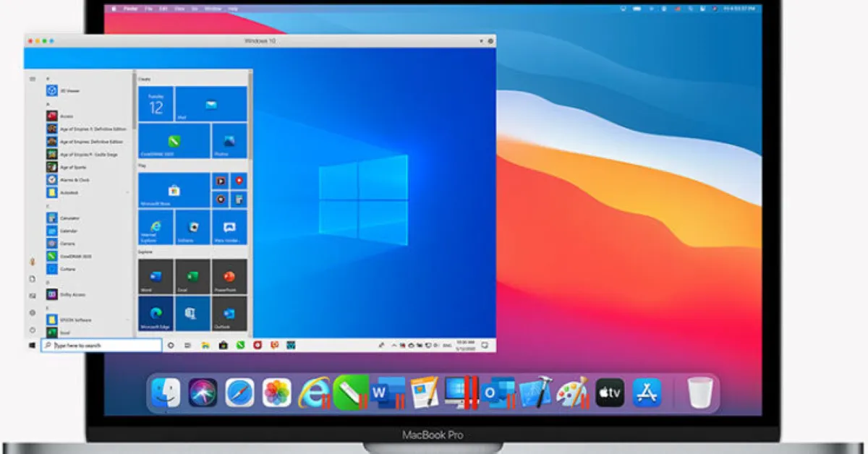
Task: Open Parallels Desktop icon in dock
Action: coord(461,393)
